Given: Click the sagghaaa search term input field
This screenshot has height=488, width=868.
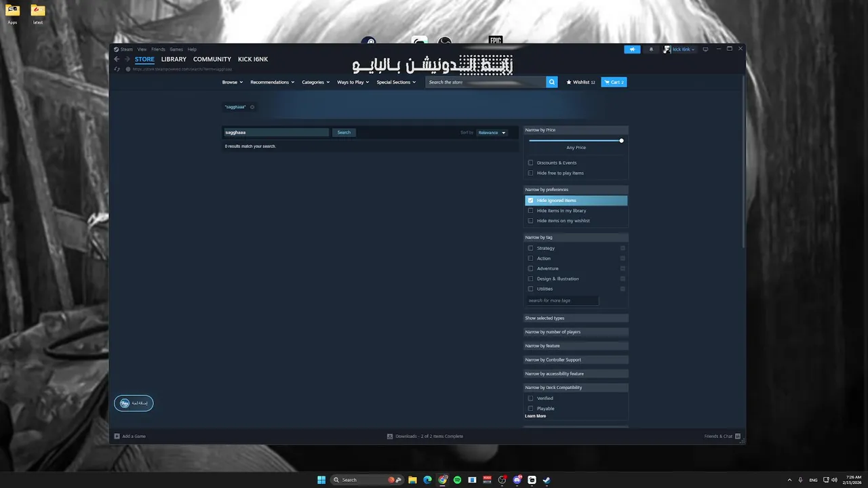Looking at the screenshot, I should pyautogui.click(x=276, y=133).
